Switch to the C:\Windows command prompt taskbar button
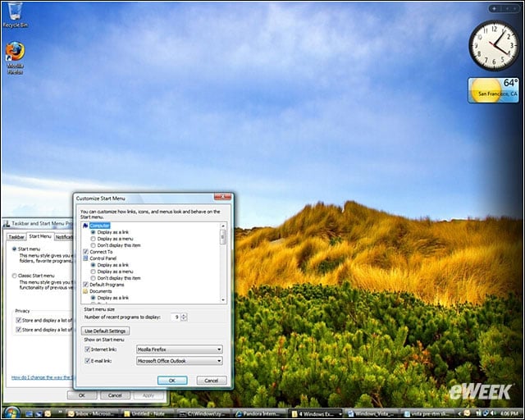The image size is (525, 420). 203,413
